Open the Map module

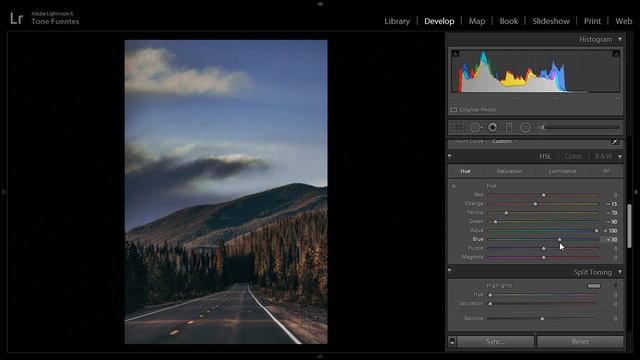click(x=477, y=21)
